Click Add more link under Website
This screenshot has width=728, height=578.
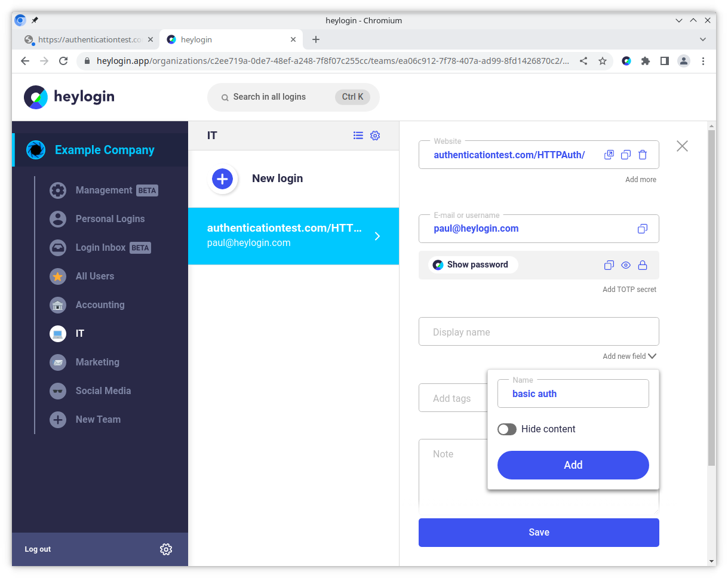641,180
